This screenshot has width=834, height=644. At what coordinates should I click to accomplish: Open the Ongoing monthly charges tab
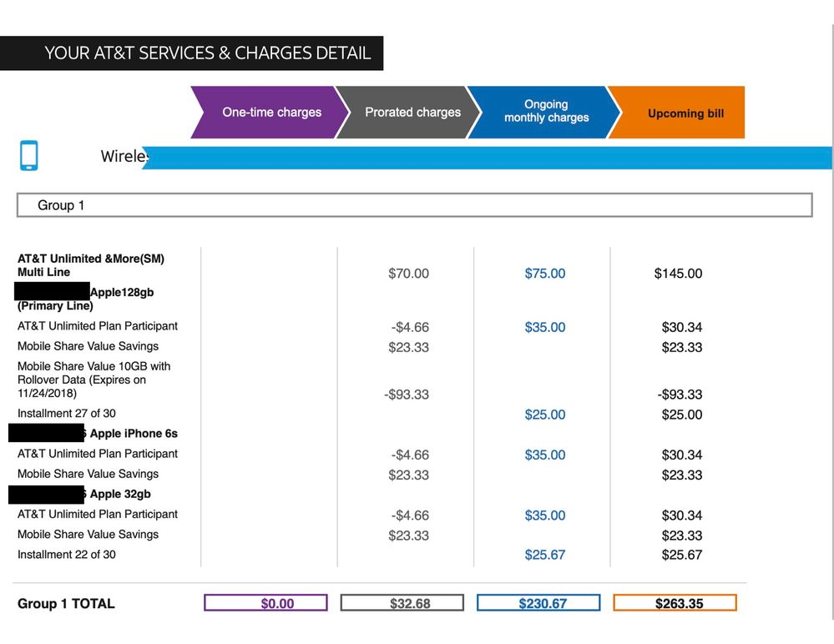click(546, 112)
